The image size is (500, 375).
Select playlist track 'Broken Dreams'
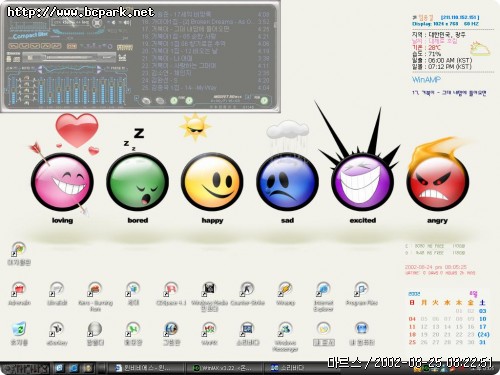pos(206,22)
